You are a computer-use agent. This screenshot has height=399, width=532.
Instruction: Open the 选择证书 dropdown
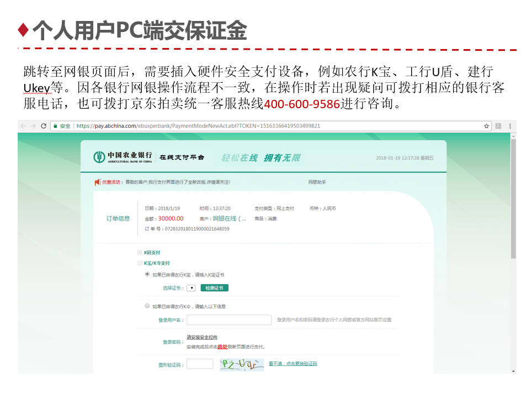point(191,288)
